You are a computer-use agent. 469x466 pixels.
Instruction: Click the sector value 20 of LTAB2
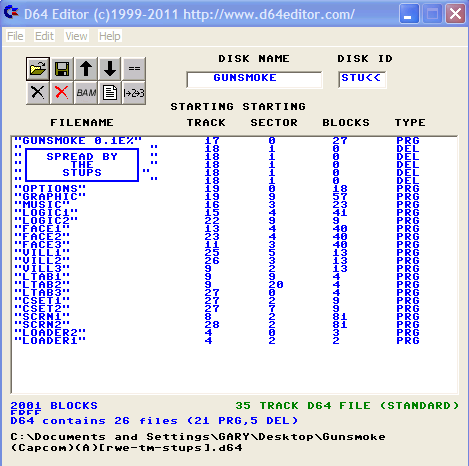(276, 285)
